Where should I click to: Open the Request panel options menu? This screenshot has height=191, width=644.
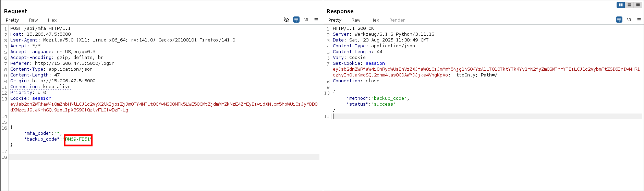tap(316, 20)
